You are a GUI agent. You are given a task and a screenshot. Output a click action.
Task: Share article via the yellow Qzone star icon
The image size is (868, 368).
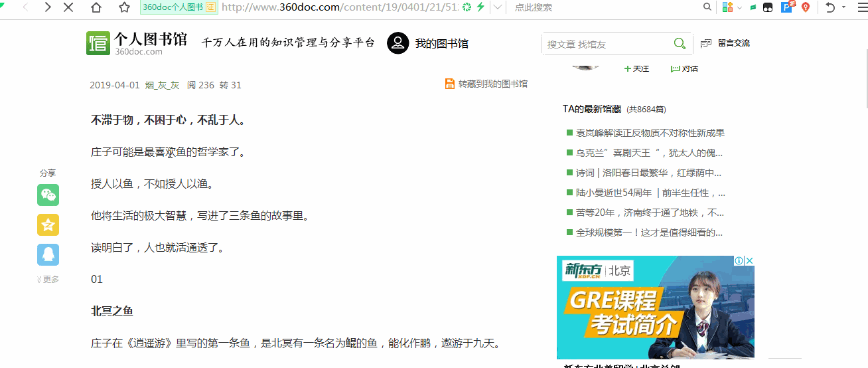point(48,225)
